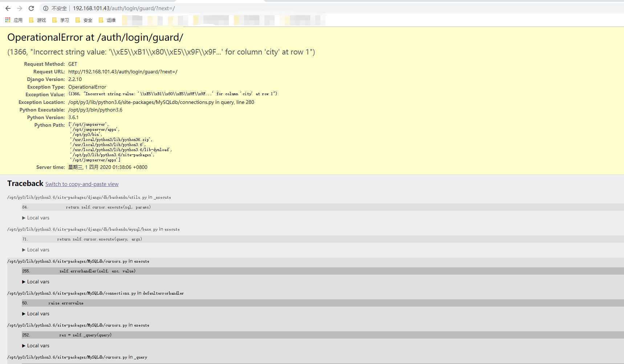The height and width of the screenshot is (364, 624).
Task: Click Python Executable value /opt/py3/bin/python3.6
Action: [95, 110]
